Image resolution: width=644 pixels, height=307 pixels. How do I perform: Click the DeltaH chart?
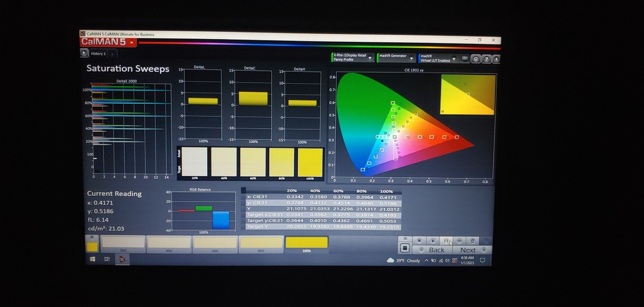tap(301, 106)
